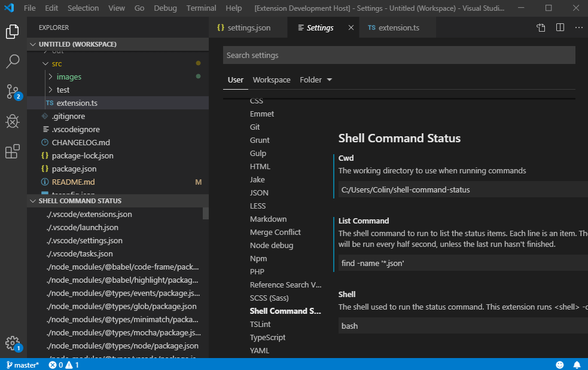This screenshot has width=588, height=370.
Task: Open the Explorer view in activity bar
Action: [13, 32]
